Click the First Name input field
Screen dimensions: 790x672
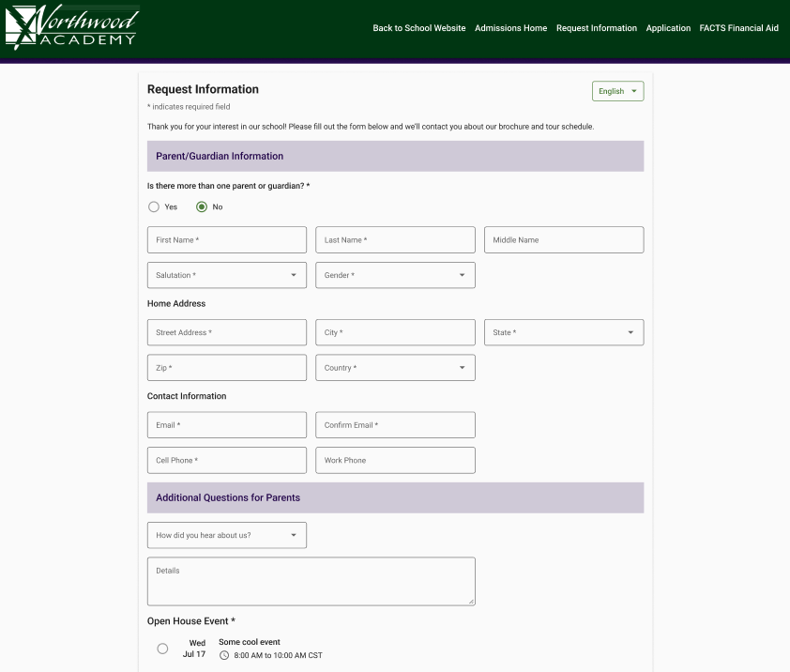pyautogui.click(x=226, y=239)
